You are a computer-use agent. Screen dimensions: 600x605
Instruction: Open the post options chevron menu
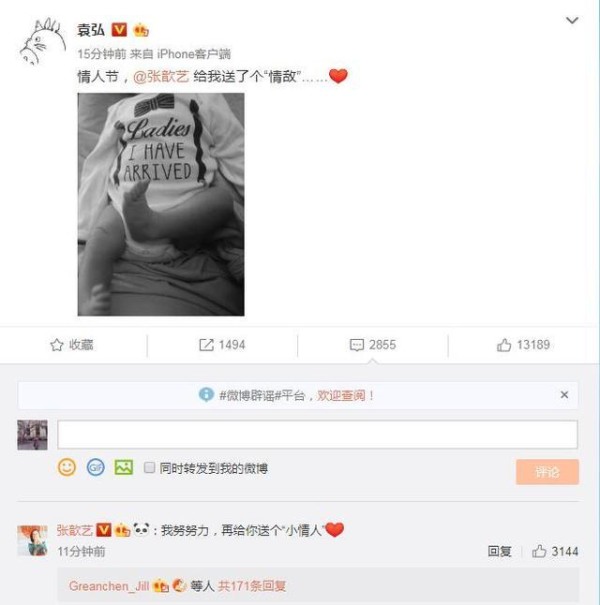[572, 20]
